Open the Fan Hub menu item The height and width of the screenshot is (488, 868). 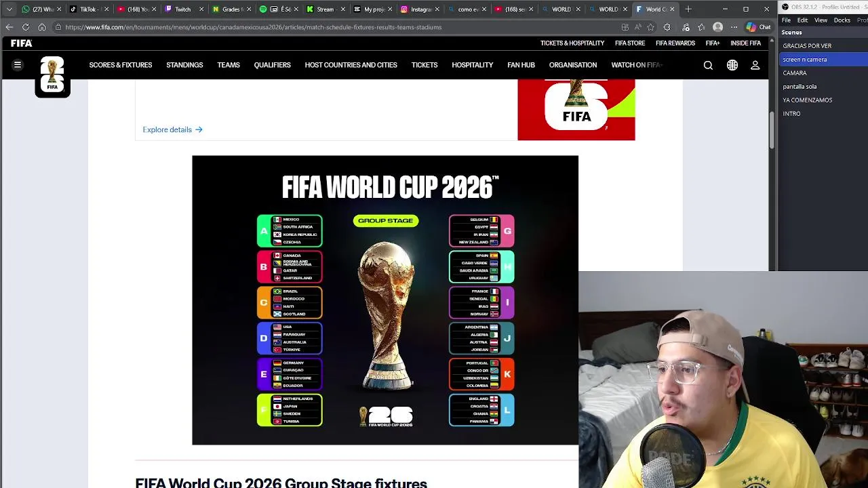tap(521, 65)
